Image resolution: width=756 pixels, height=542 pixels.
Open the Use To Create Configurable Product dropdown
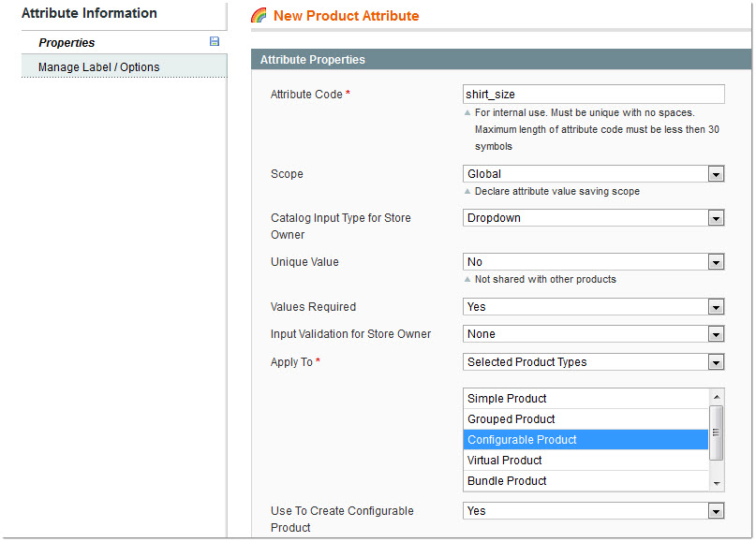coord(594,511)
